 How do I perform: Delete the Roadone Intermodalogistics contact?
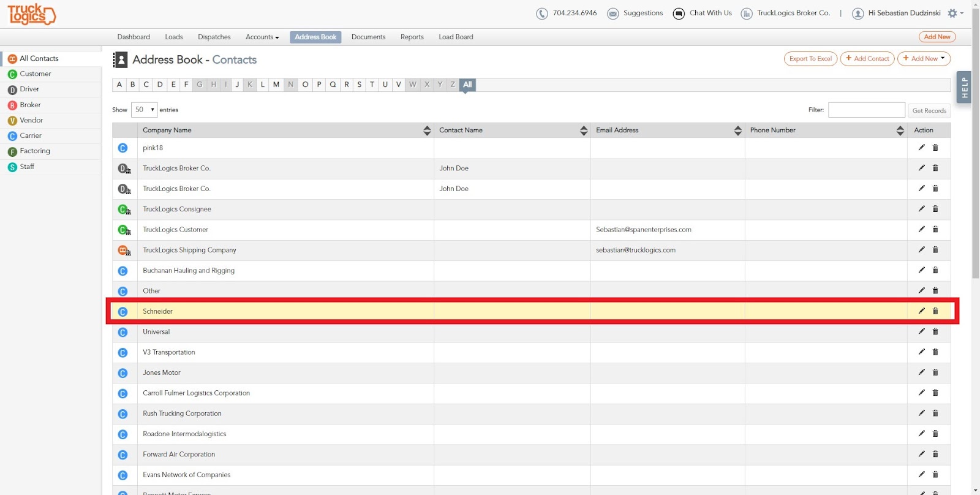[935, 433]
